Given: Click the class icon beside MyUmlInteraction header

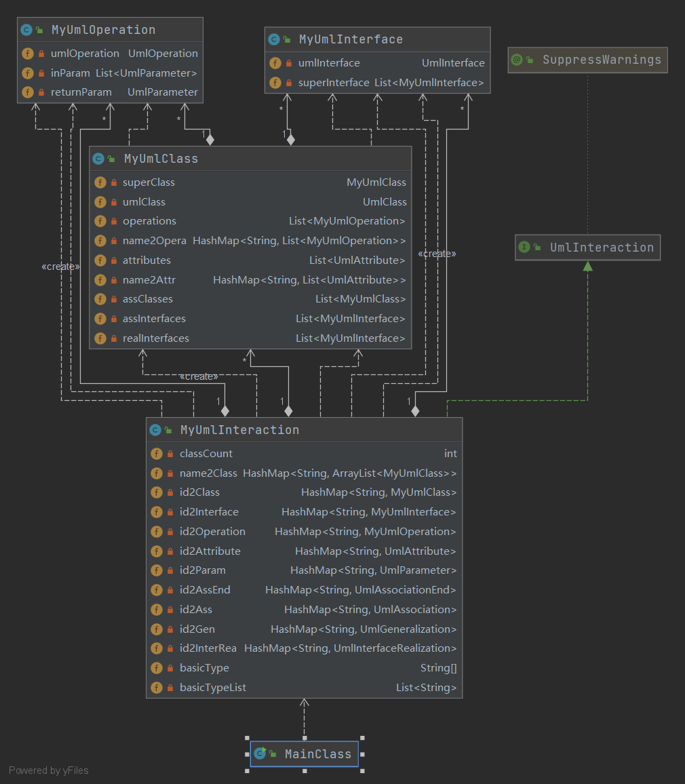Looking at the screenshot, I should click(155, 430).
